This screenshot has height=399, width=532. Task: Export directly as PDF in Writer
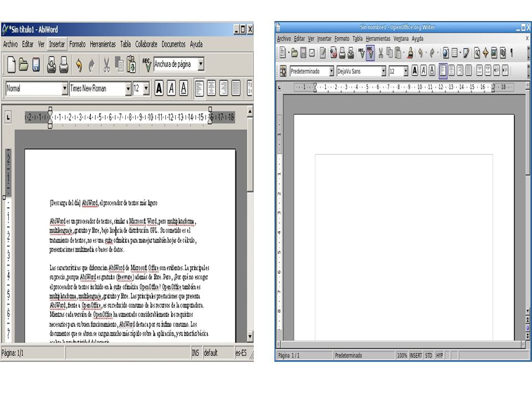334,52
